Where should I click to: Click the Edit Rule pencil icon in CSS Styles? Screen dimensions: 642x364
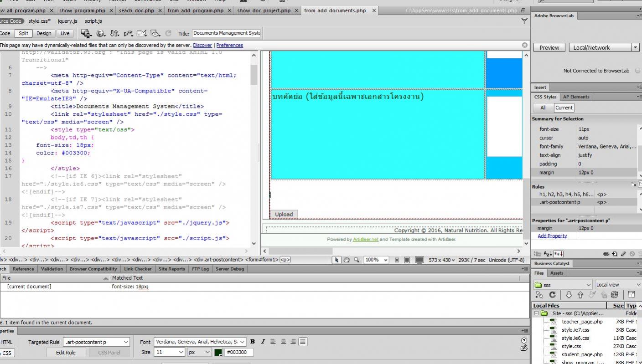click(623, 254)
